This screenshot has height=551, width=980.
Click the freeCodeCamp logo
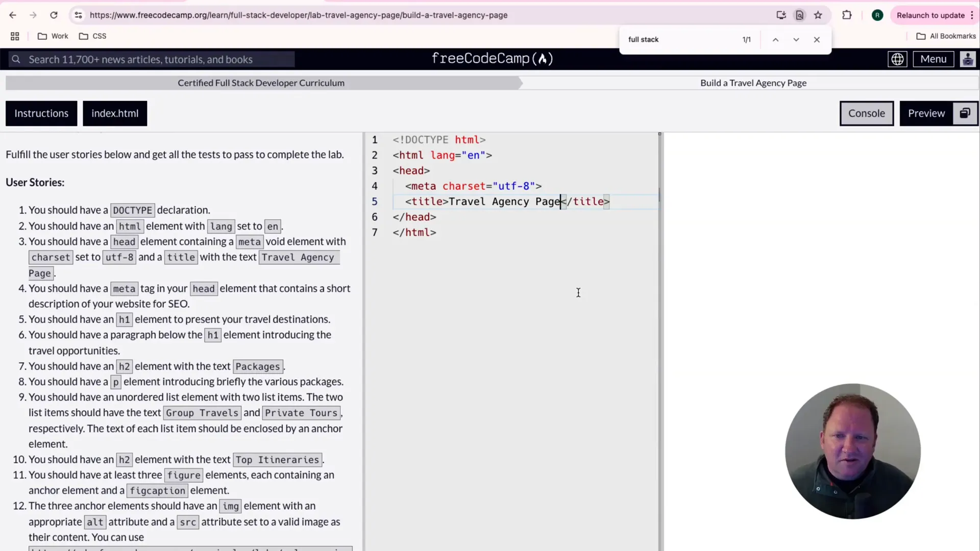point(492,59)
